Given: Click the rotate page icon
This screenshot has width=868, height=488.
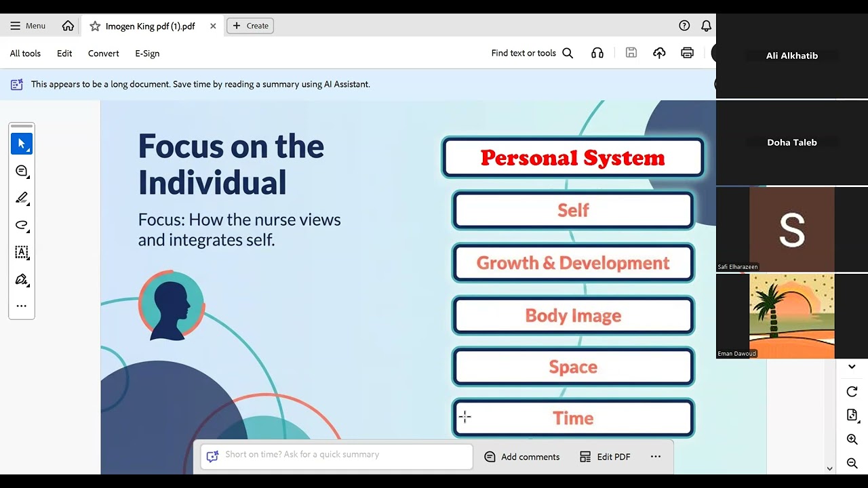Looking at the screenshot, I should click(x=852, y=392).
